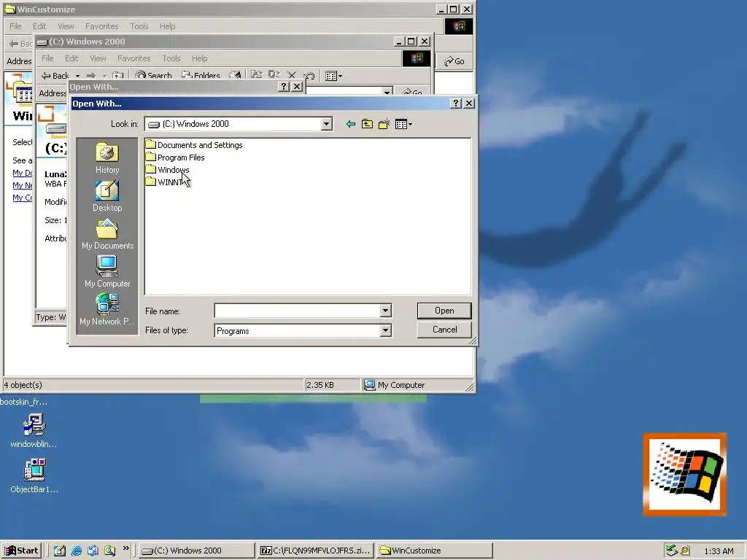Open Favorites menu in WinCustomize window

coord(101,26)
